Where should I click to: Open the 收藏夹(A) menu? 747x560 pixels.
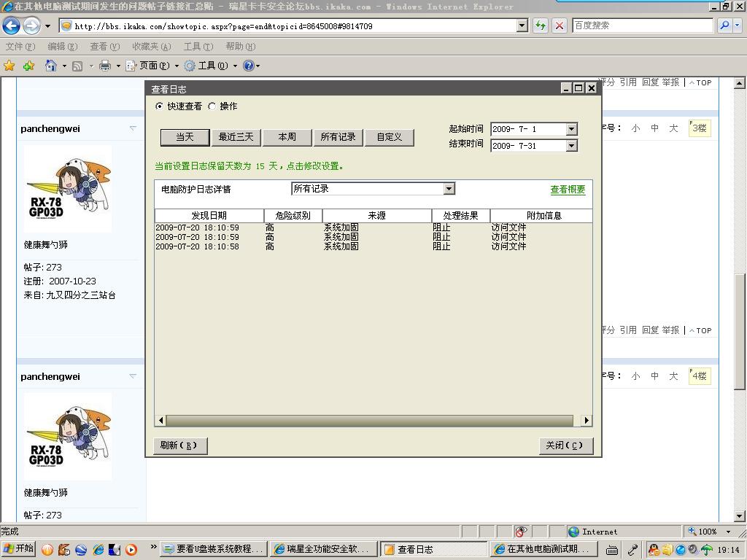(152, 47)
